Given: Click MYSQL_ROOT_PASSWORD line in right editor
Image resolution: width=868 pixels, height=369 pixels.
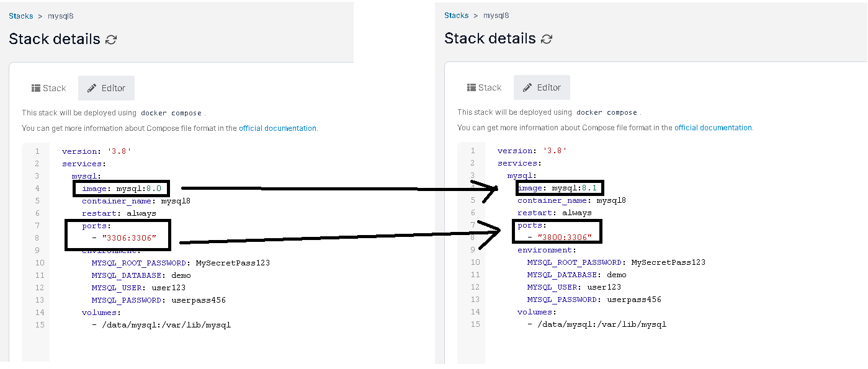Looking at the screenshot, I should 616,262.
